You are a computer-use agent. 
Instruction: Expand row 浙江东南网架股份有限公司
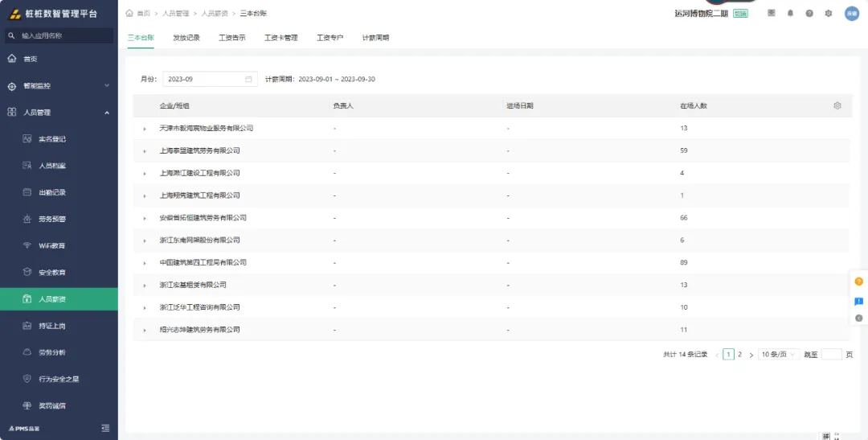point(145,241)
